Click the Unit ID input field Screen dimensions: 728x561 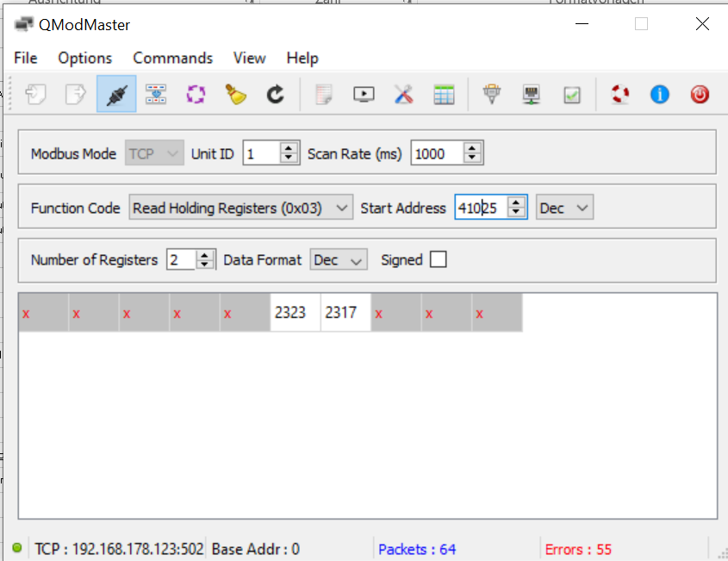[x=262, y=153]
